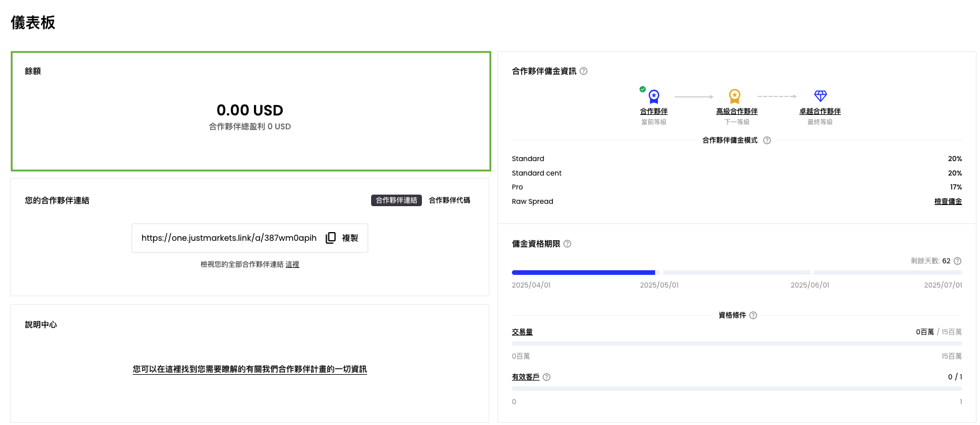Open help icon next to 合作夥伴傭金模式
The width and height of the screenshot is (980, 425).
(x=767, y=140)
